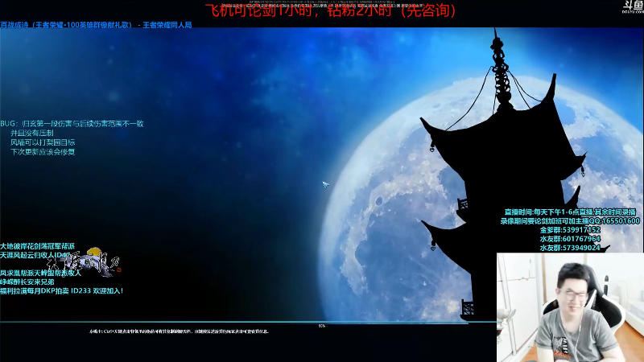The image size is (644, 362).
Task: Click the '水友群:601767964' line
Action: [570, 239]
